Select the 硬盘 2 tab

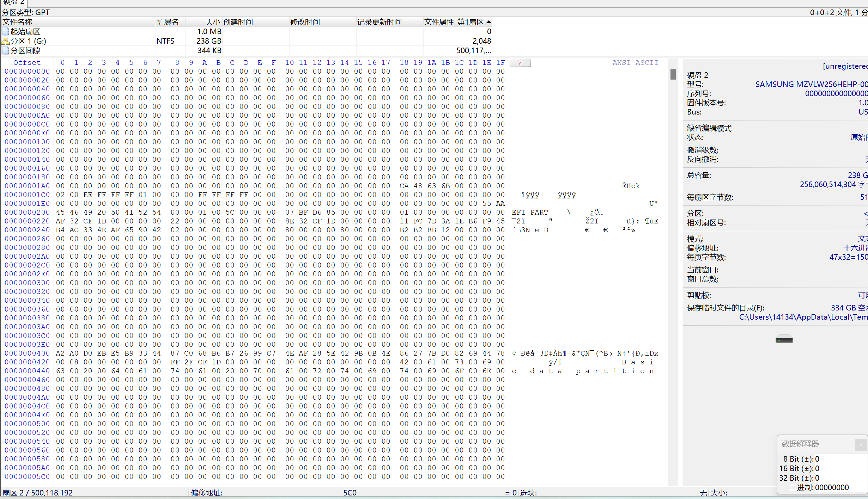pyautogui.click(x=14, y=2)
